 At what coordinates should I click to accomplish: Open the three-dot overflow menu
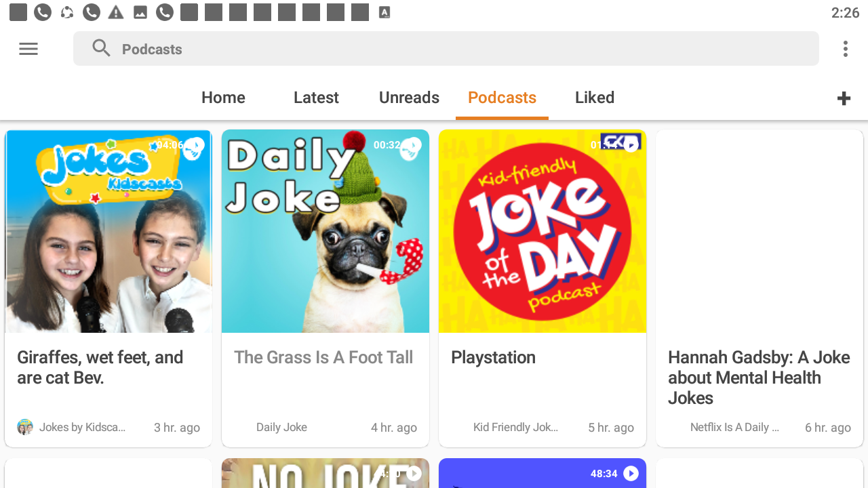pos(845,49)
